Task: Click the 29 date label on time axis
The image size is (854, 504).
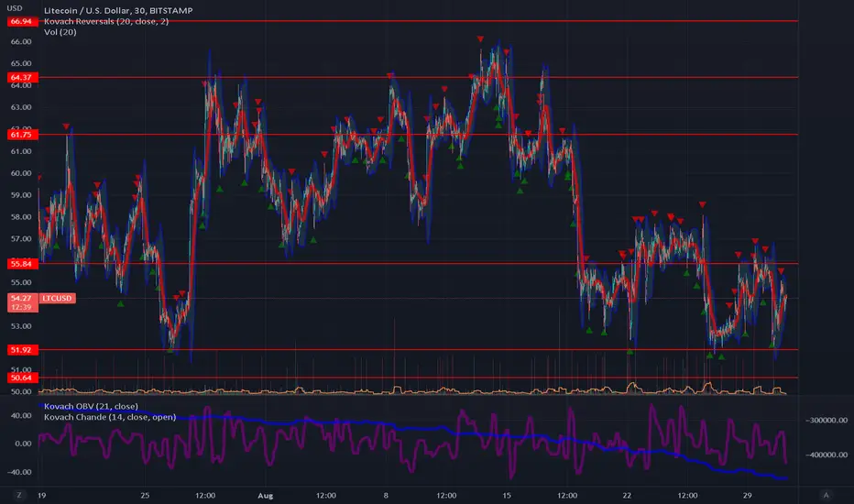Action: (748, 495)
